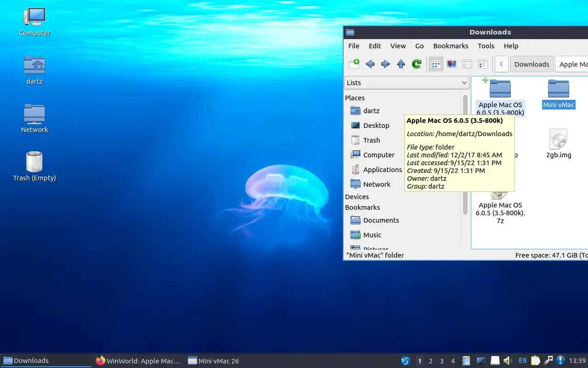Image resolution: width=588 pixels, height=368 pixels.
Task: Open the Bookmarks menu
Action: pyautogui.click(x=451, y=46)
